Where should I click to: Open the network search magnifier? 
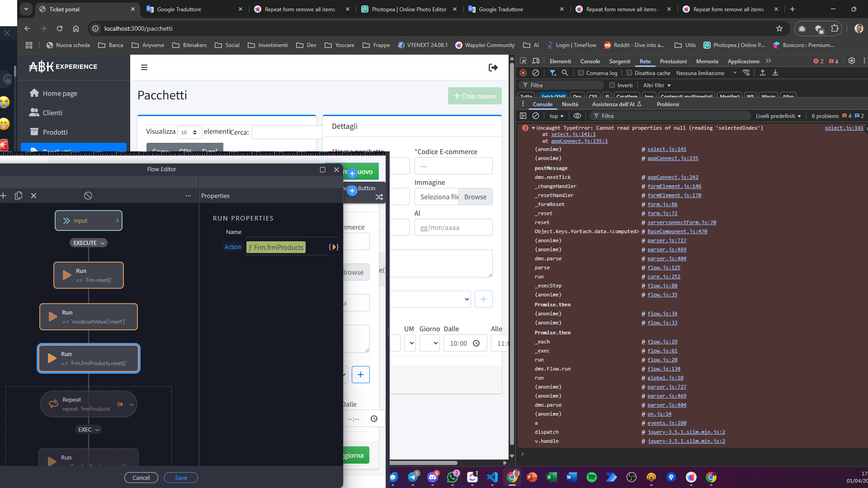point(565,73)
